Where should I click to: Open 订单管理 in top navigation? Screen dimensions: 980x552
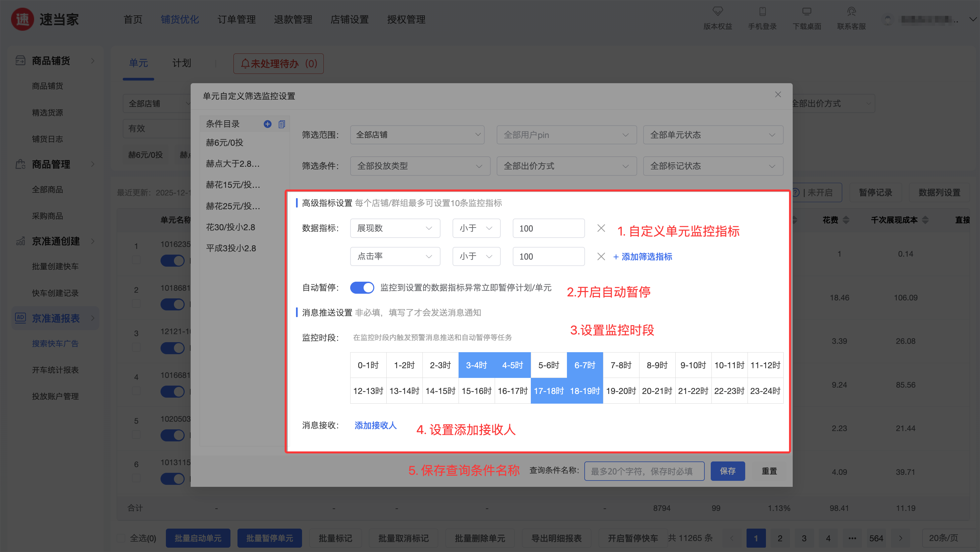point(236,19)
